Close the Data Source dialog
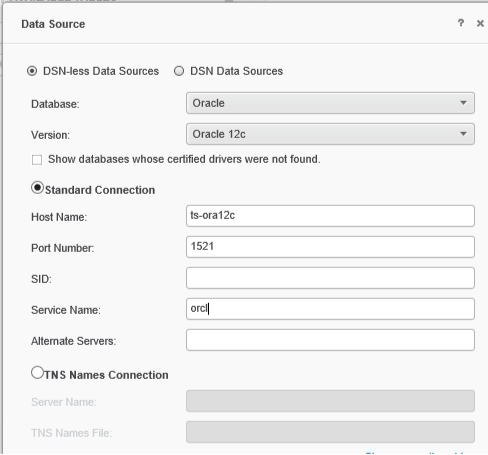The height and width of the screenshot is (455, 488). click(x=480, y=23)
